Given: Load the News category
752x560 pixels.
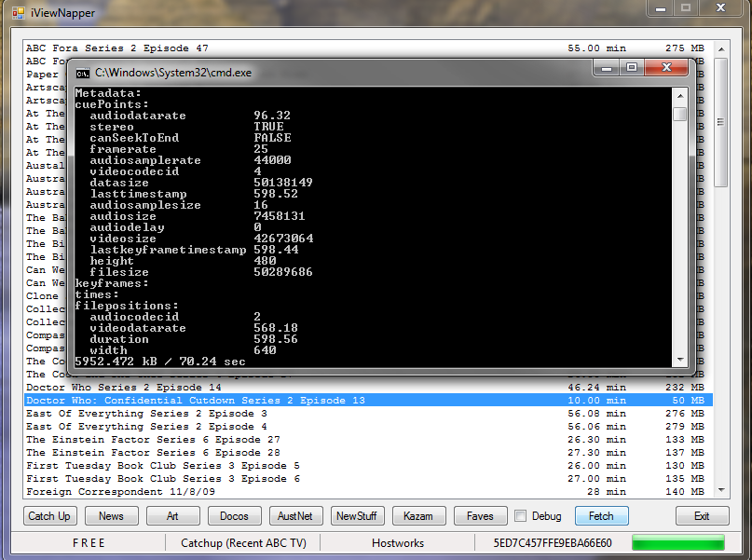Looking at the screenshot, I should [111, 516].
